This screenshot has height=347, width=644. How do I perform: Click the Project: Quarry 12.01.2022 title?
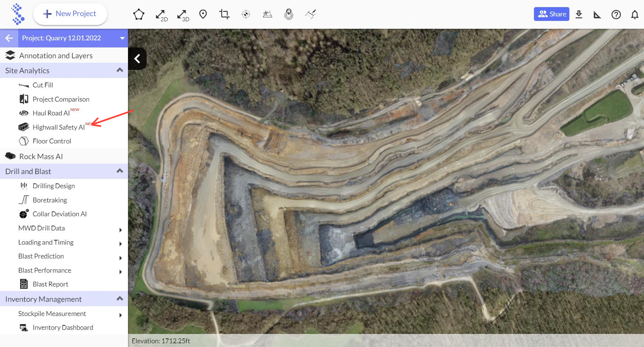click(x=62, y=38)
